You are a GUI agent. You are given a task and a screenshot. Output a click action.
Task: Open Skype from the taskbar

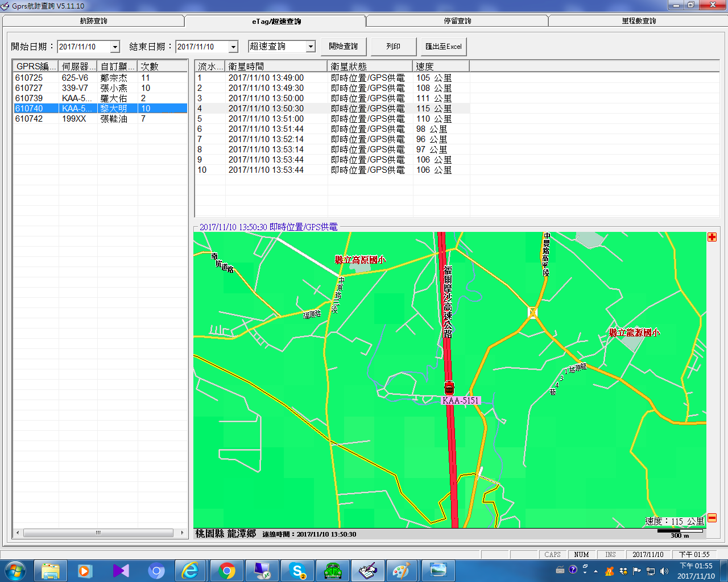point(297,571)
